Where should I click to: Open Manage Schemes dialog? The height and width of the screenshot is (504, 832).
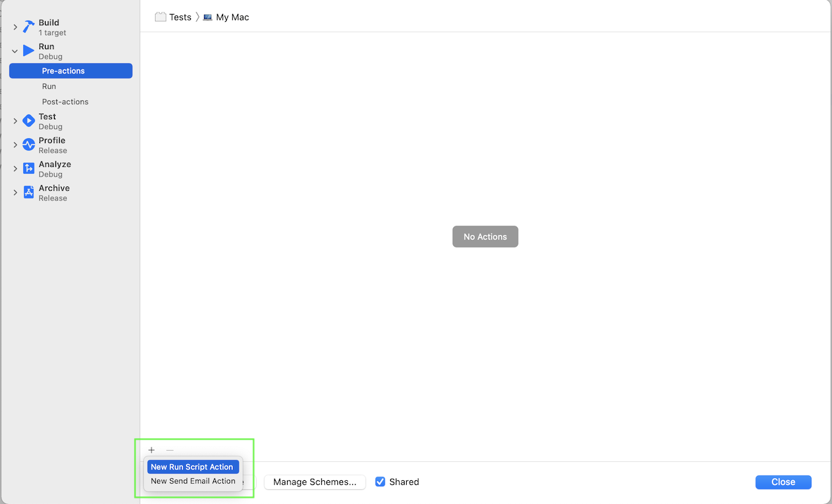(x=314, y=482)
